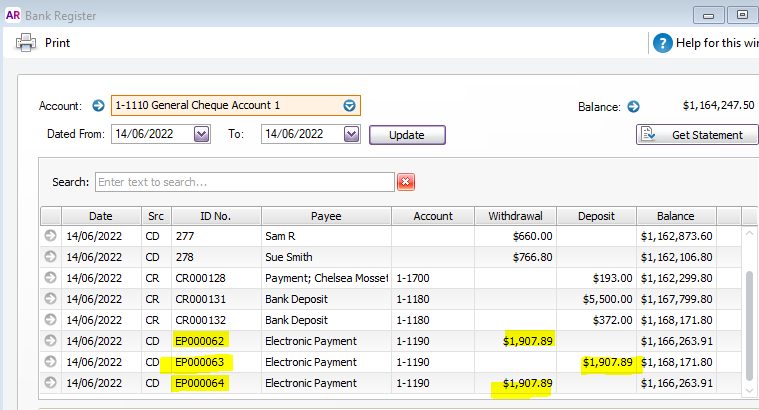Viewport: 759px width, 410px height.
Task: Click the arrow icon beside Account label
Action: coord(98,105)
